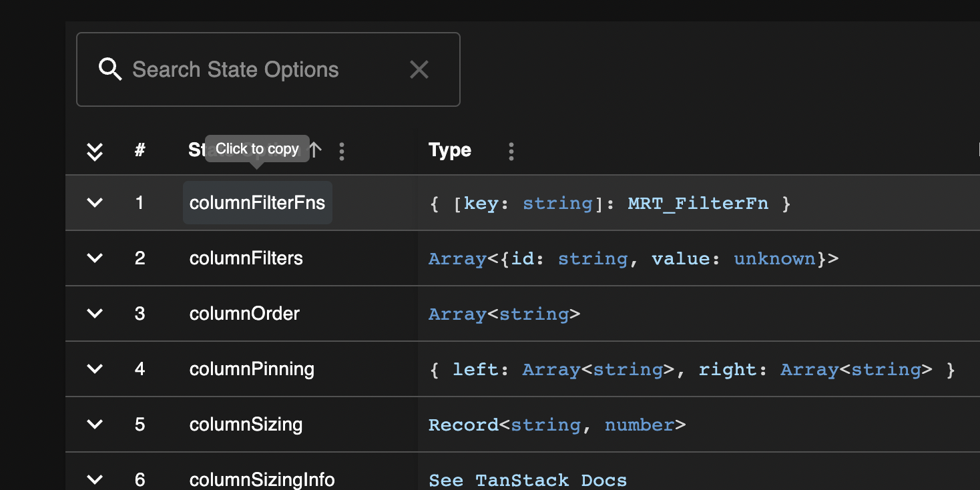Expand row 6 columnSizingInfo details
This screenshot has width=980, height=490.
95,479
